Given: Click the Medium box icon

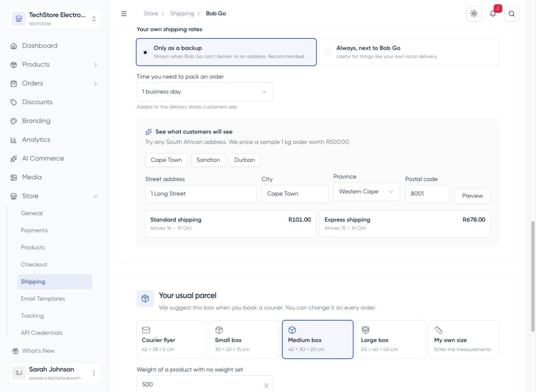Looking at the screenshot, I should [292, 330].
